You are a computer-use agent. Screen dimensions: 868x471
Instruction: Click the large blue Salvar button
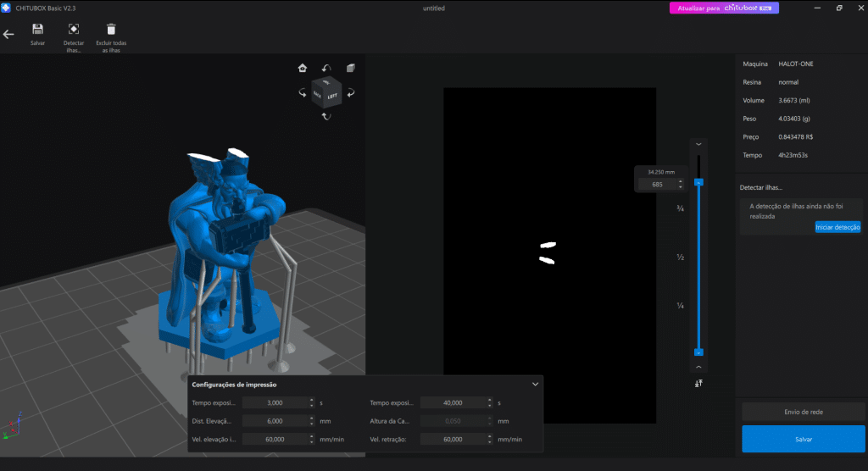(804, 439)
